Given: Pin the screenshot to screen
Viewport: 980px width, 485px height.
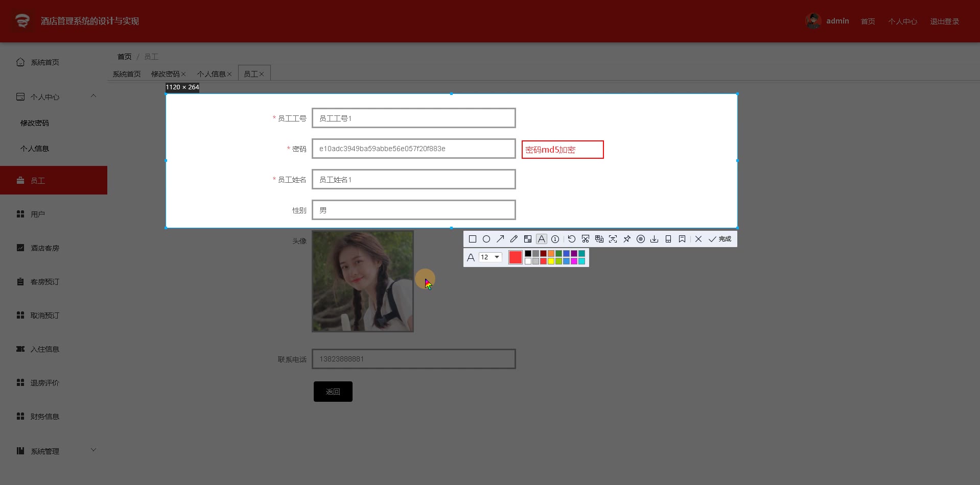Looking at the screenshot, I should pos(627,239).
